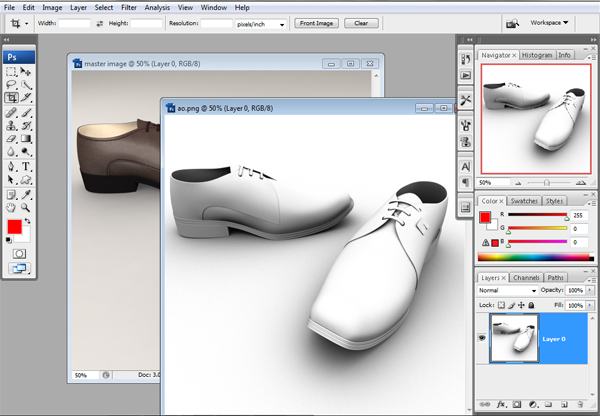This screenshot has width=600, height=416.
Task: Click the Navigator zoom slider
Action: coord(547,183)
